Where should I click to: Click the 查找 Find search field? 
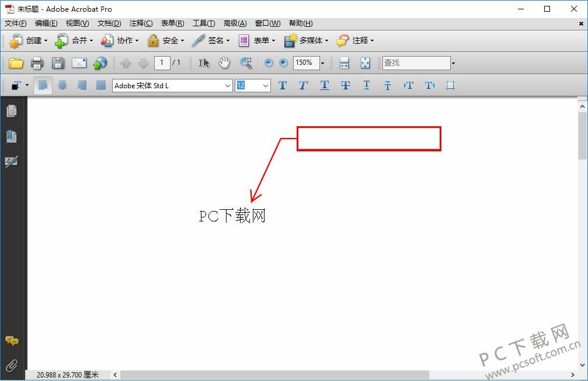[x=416, y=63]
